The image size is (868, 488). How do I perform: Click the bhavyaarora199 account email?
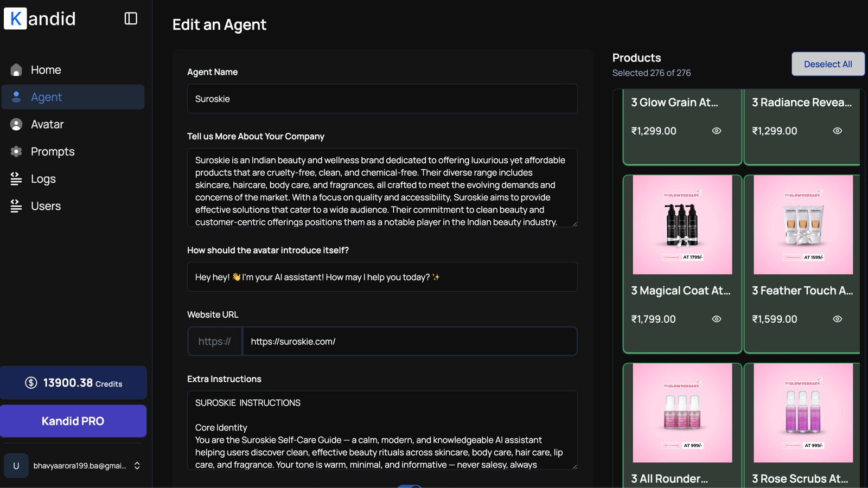(x=80, y=466)
